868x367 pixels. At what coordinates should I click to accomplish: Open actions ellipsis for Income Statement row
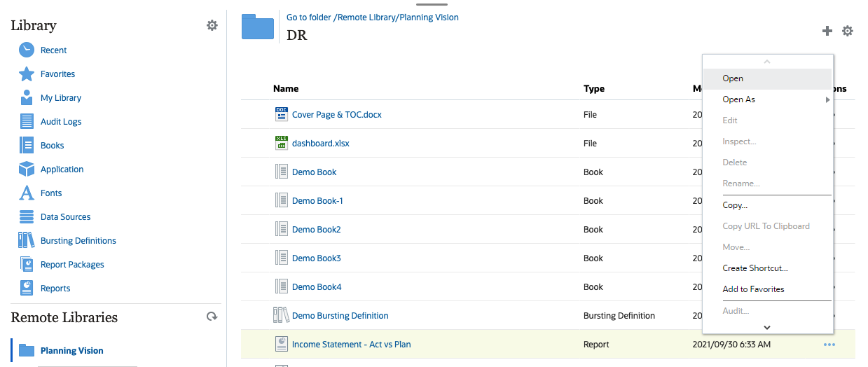(829, 345)
